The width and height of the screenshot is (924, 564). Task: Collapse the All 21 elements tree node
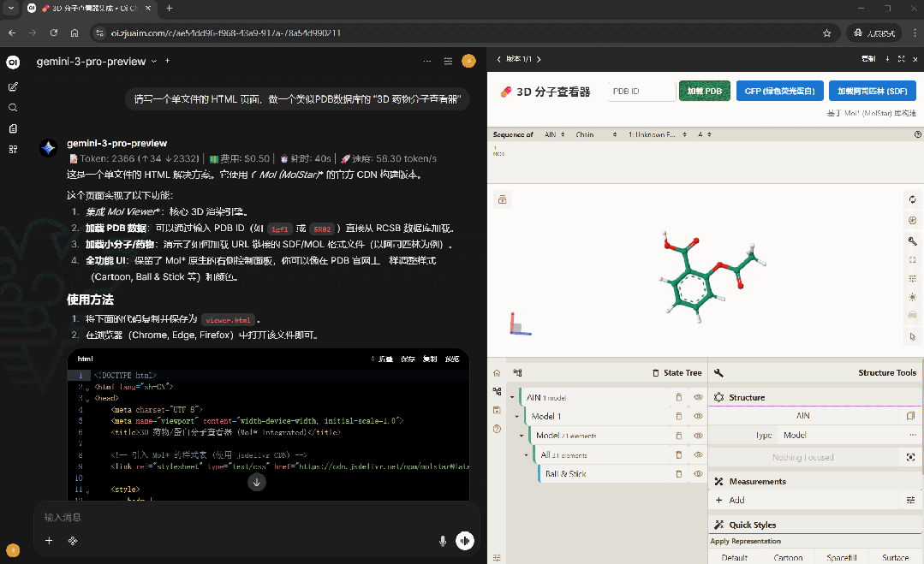point(527,454)
